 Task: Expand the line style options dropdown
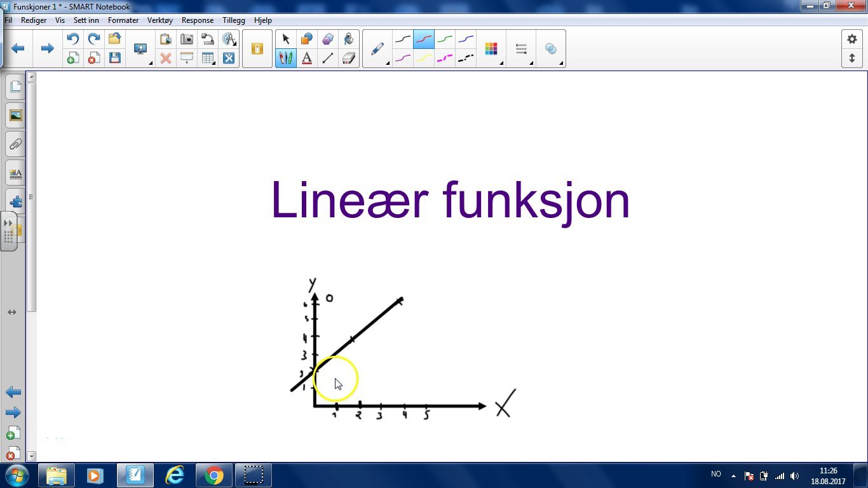tap(531, 62)
